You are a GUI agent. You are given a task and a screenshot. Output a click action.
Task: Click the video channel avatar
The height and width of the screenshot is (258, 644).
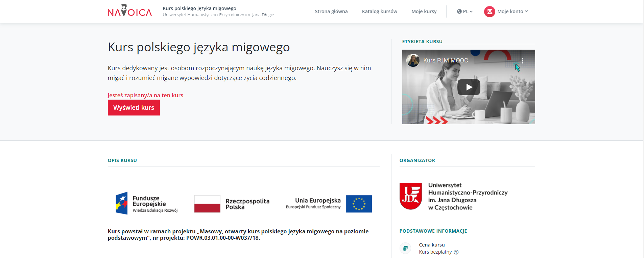click(x=413, y=60)
